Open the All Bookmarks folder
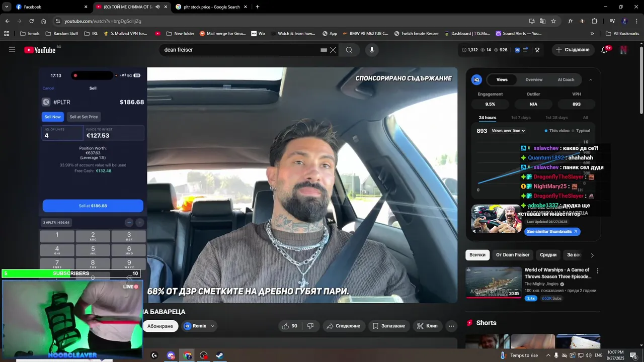Viewport: 644px width, 362px height. (622, 34)
